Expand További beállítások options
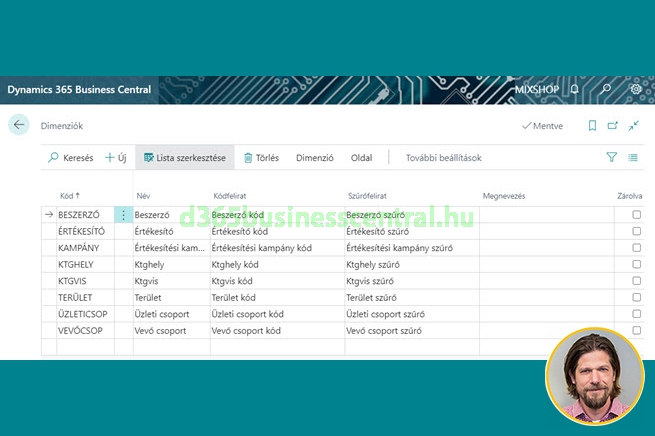Screen dimensions: 655x436 [x=443, y=158]
